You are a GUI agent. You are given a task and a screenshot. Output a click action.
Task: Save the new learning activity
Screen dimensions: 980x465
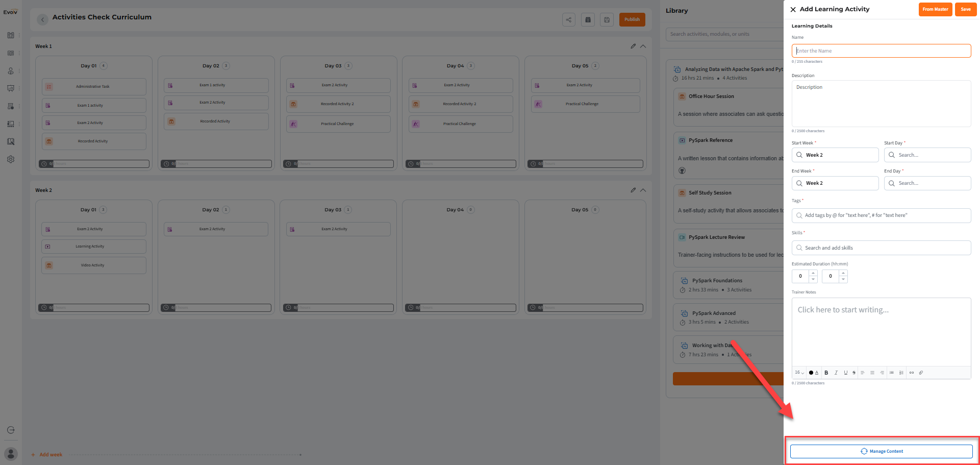coord(966,9)
